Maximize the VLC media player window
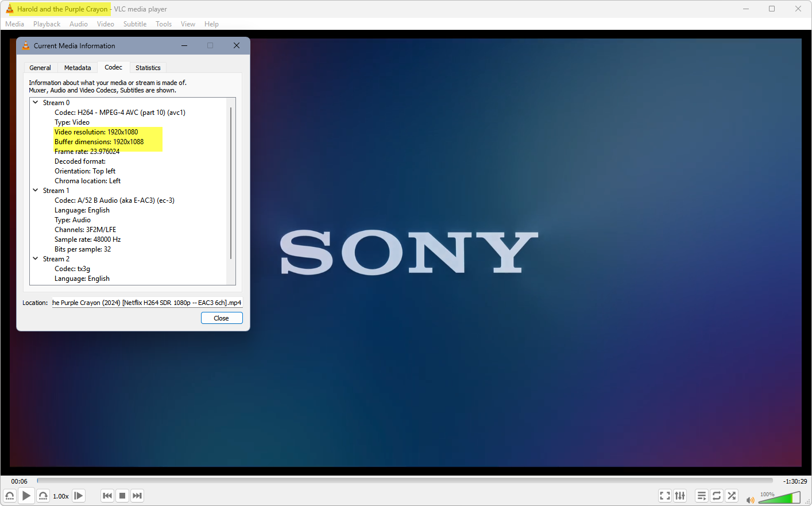The width and height of the screenshot is (812, 506). pyautogui.click(x=772, y=9)
